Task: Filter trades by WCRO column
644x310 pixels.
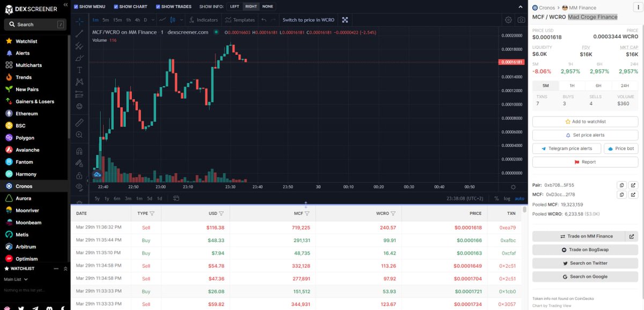Action: (x=393, y=213)
